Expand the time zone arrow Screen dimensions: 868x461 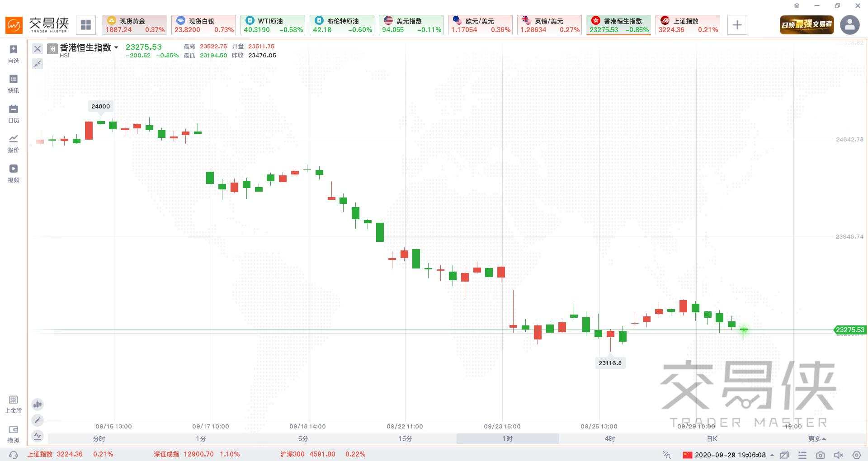click(x=772, y=455)
